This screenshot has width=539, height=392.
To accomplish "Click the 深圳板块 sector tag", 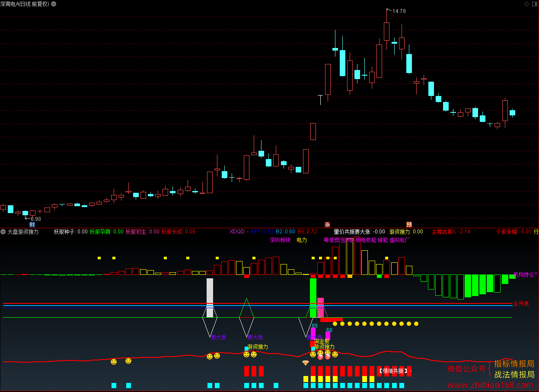I will click(281, 240).
